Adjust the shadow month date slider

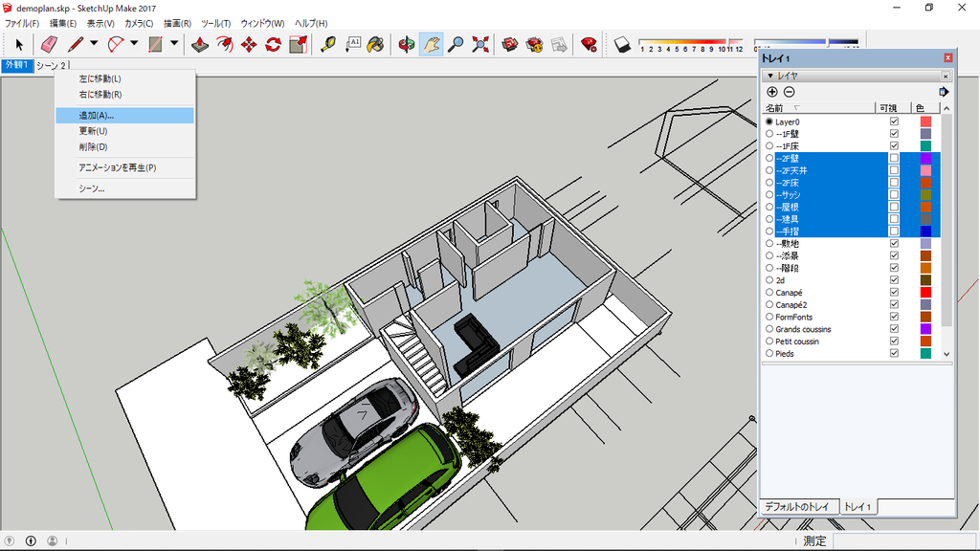[691, 42]
